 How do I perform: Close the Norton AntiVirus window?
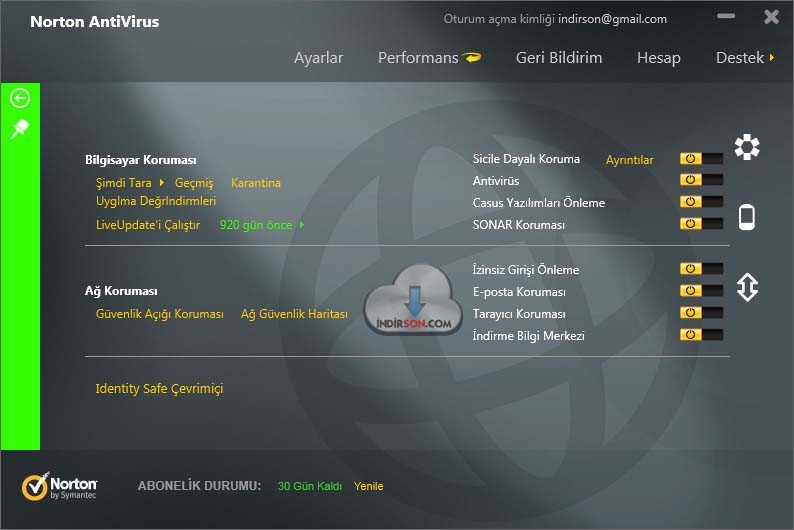pyautogui.click(x=771, y=17)
